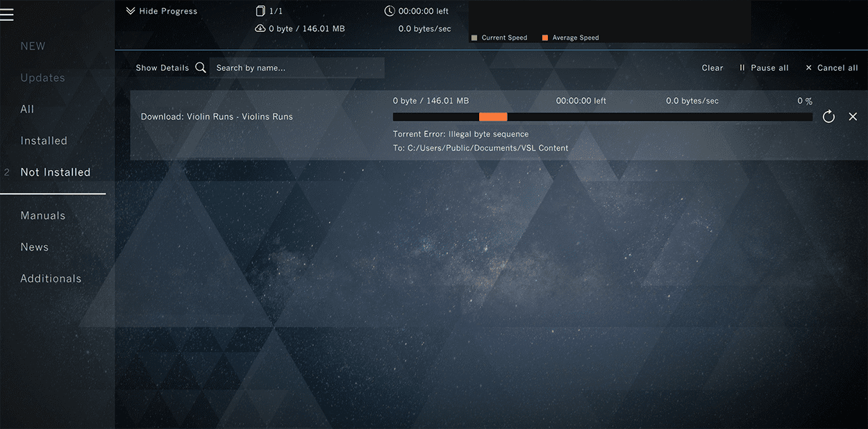
Task: Collapse panel with Hide Progress chevron
Action: [131, 11]
